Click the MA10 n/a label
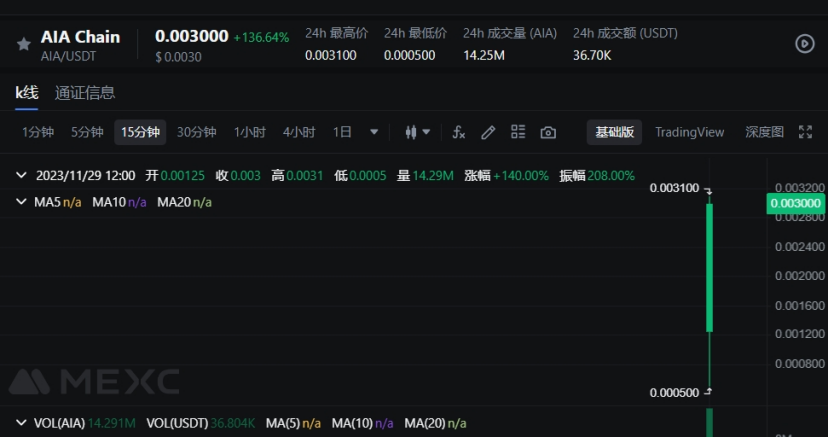Viewport: 828px width, 437px height. coord(119,202)
